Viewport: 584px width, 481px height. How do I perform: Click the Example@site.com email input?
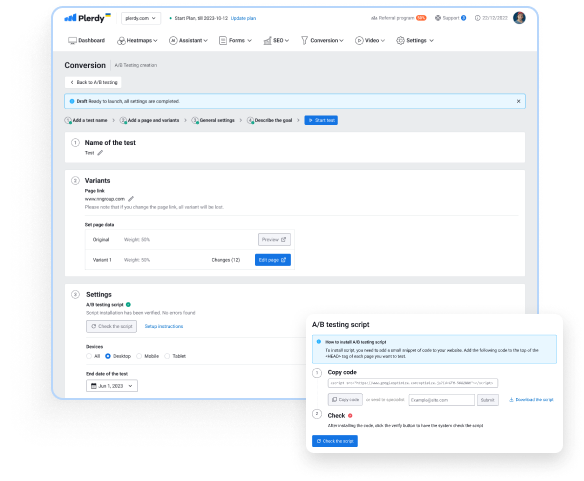click(x=441, y=400)
